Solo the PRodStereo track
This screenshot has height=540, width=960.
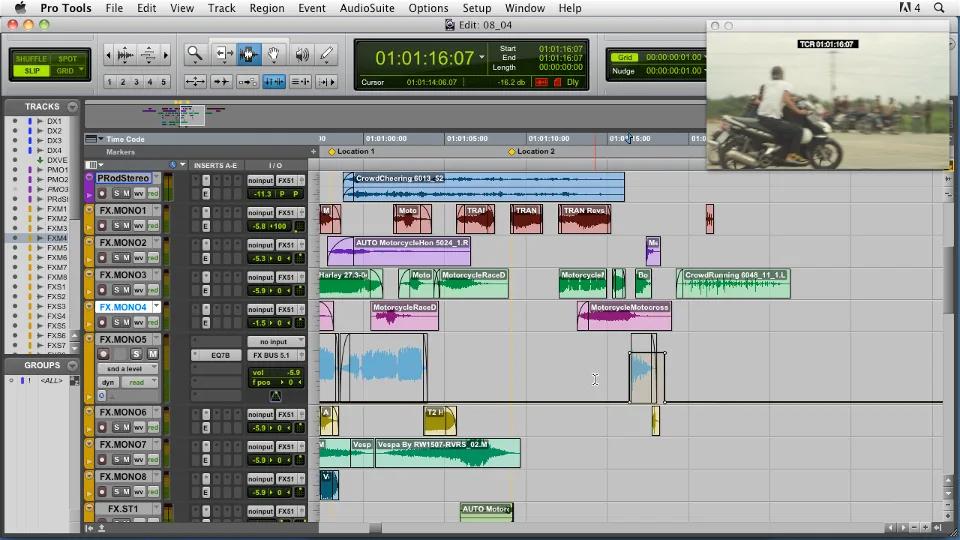[116, 193]
